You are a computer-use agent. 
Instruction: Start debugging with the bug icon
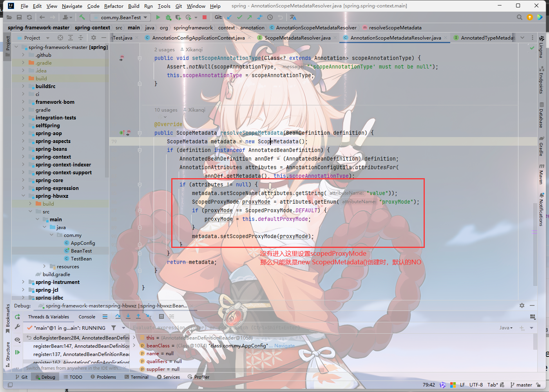click(x=168, y=17)
